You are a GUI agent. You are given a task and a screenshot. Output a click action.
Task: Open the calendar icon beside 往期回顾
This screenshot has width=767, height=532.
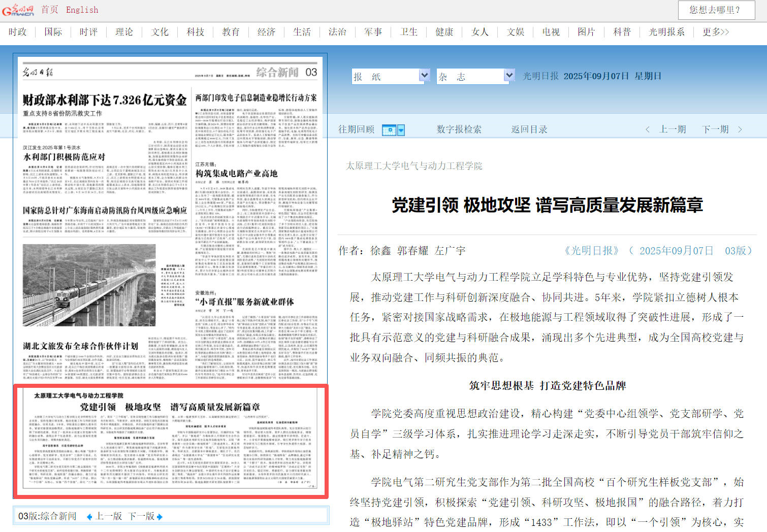(389, 130)
